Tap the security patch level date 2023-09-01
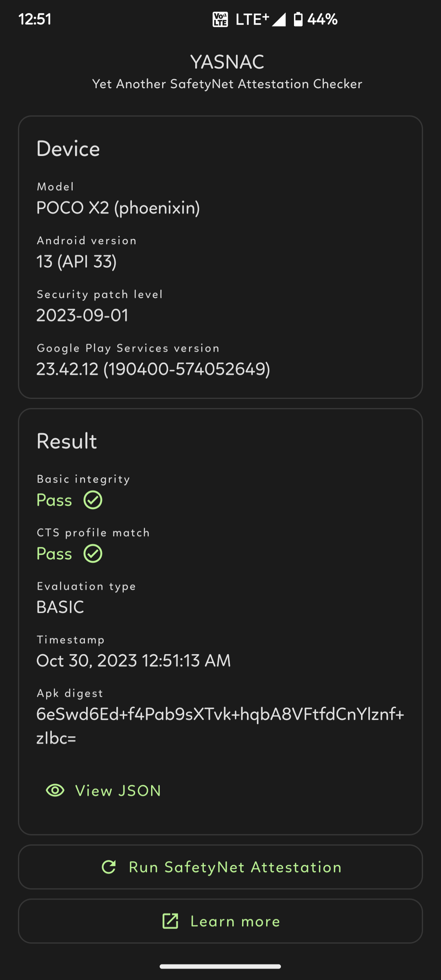Image resolution: width=441 pixels, height=980 pixels. pos(82,315)
